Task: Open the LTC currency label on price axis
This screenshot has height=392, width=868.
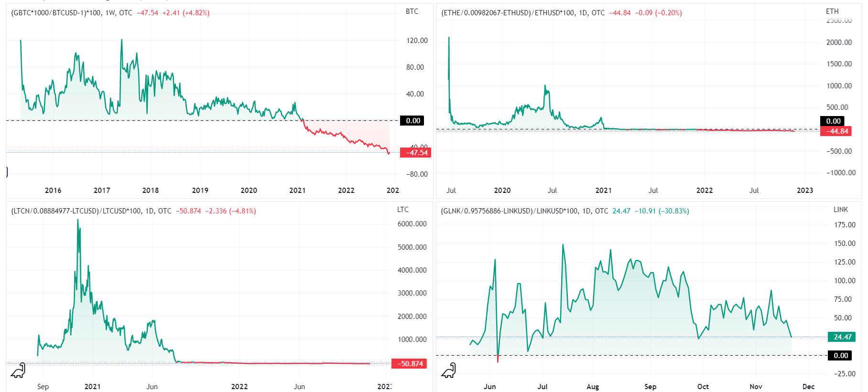Action: tap(402, 210)
